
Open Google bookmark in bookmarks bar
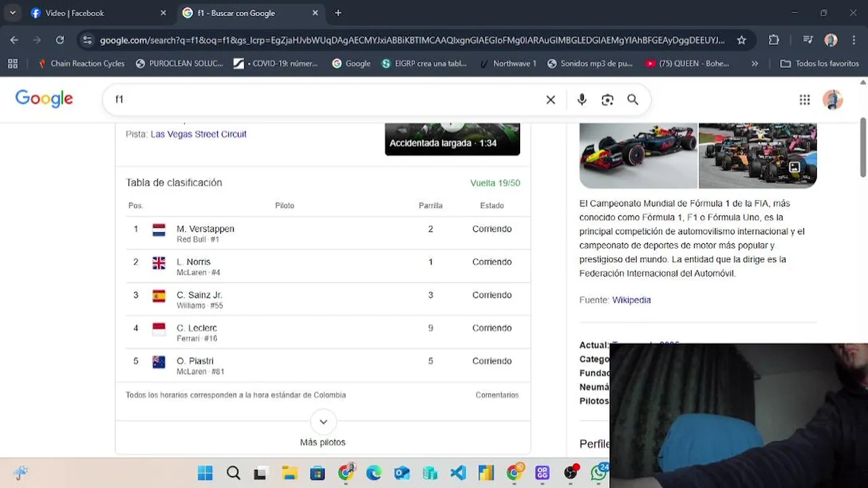(351, 63)
